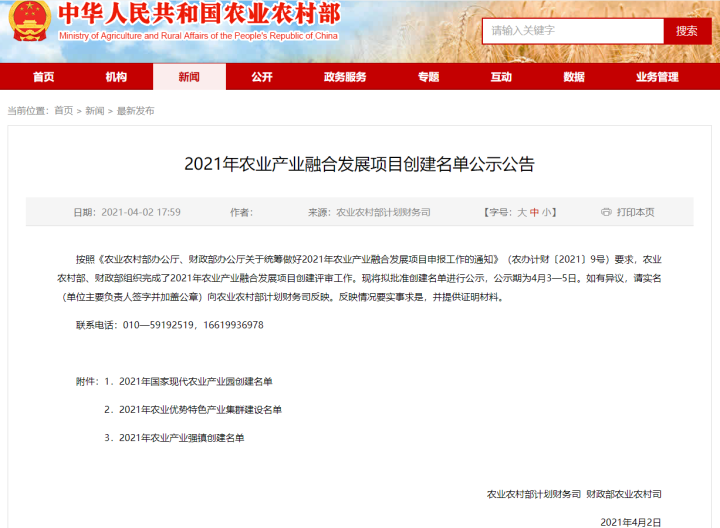
Task: Set font size to 小
Action: [x=546, y=212]
